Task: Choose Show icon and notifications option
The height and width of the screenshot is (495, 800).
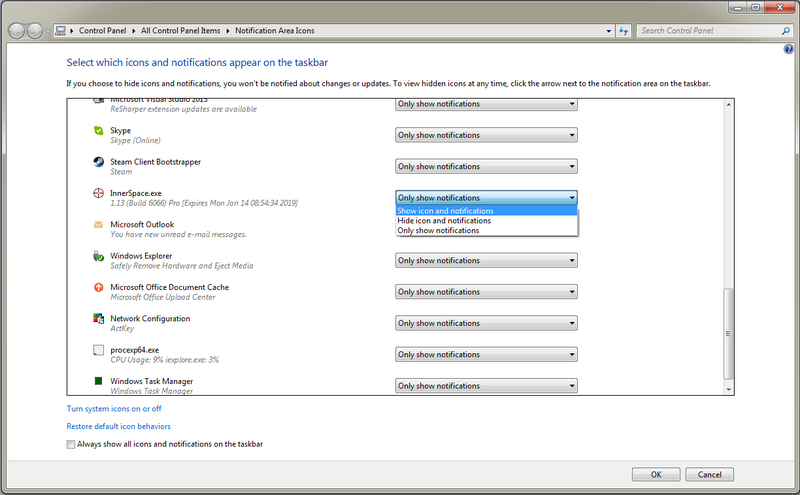Action: (486, 211)
